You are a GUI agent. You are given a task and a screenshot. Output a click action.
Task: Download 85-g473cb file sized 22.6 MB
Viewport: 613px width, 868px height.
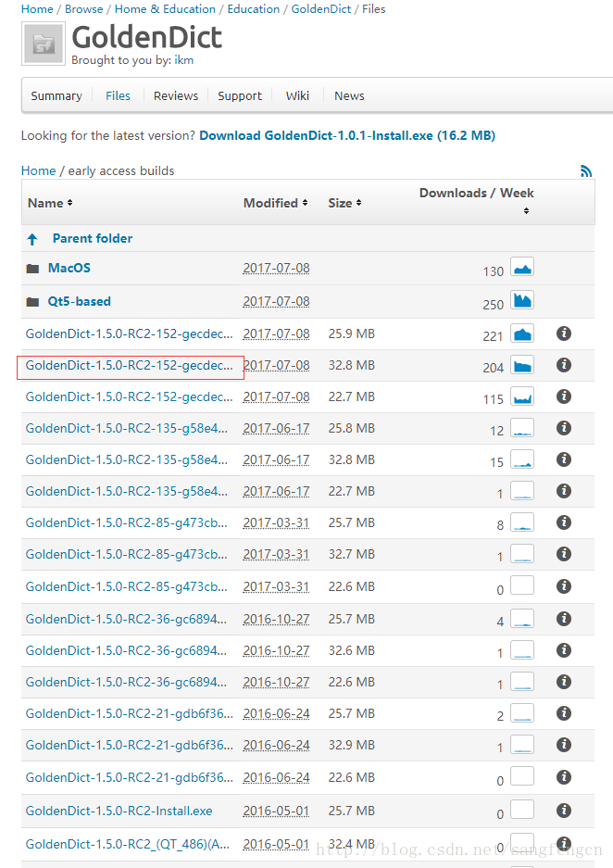click(x=126, y=586)
